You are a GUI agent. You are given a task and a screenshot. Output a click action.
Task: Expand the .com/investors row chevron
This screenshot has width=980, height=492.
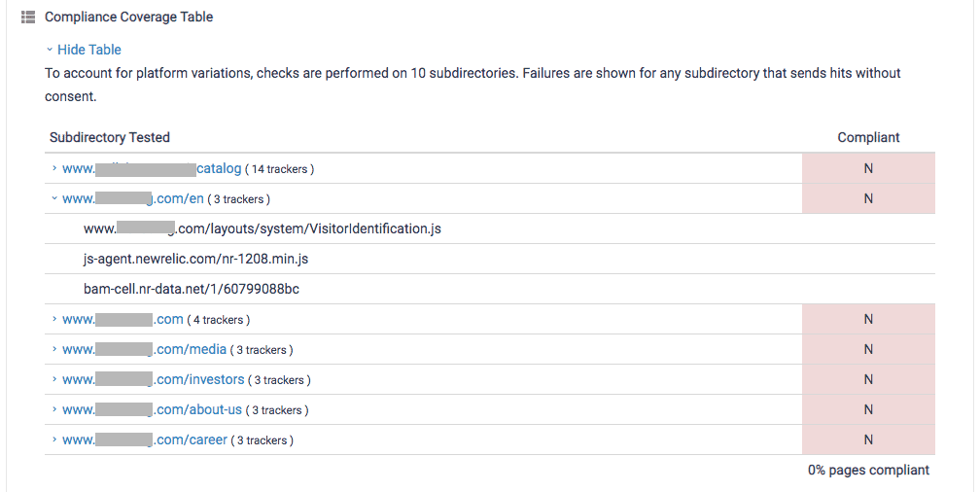(x=54, y=379)
